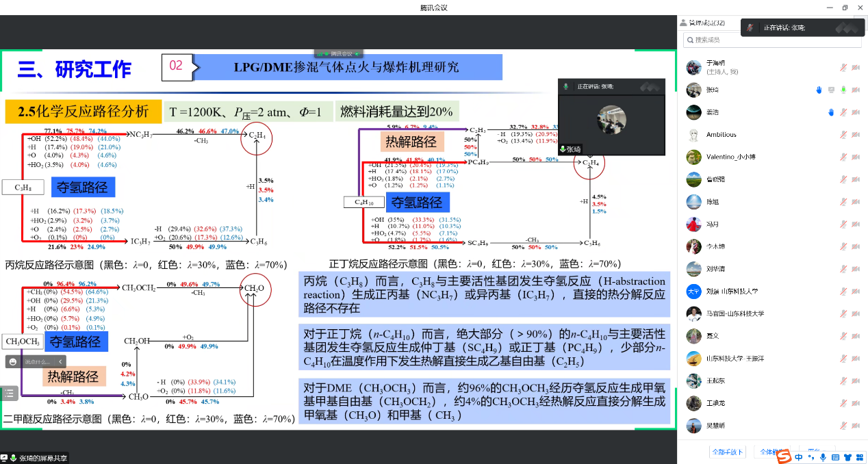Toggle camera for member 陈旭
This screenshot has width=868, height=464.
[x=855, y=202]
